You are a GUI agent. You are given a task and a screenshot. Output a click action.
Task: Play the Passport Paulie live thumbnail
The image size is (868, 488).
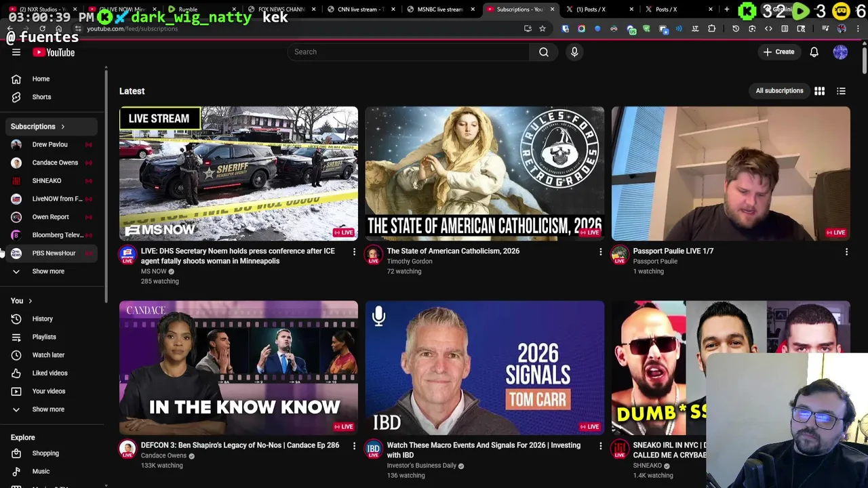click(731, 174)
